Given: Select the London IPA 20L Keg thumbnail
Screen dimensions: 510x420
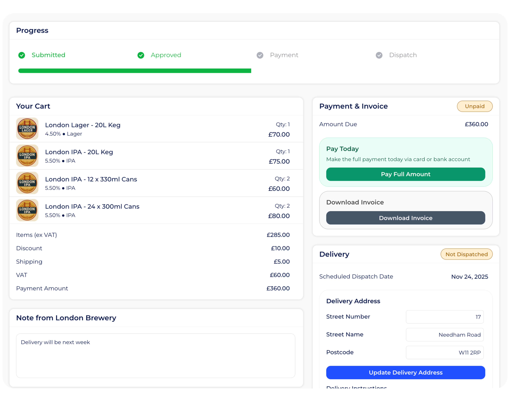Looking at the screenshot, I should coord(27,156).
